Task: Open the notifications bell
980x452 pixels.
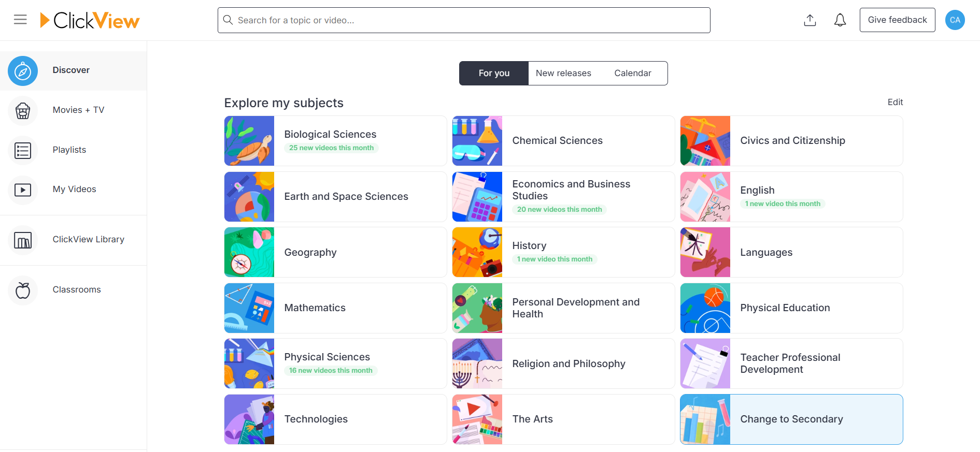Action: pos(840,20)
